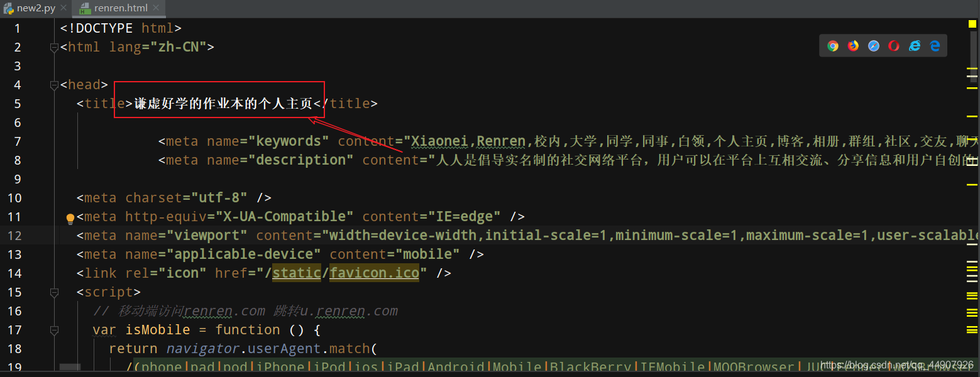Switch to the new2.py editor tab
Screen dimensions: 980x377
(35, 8)
